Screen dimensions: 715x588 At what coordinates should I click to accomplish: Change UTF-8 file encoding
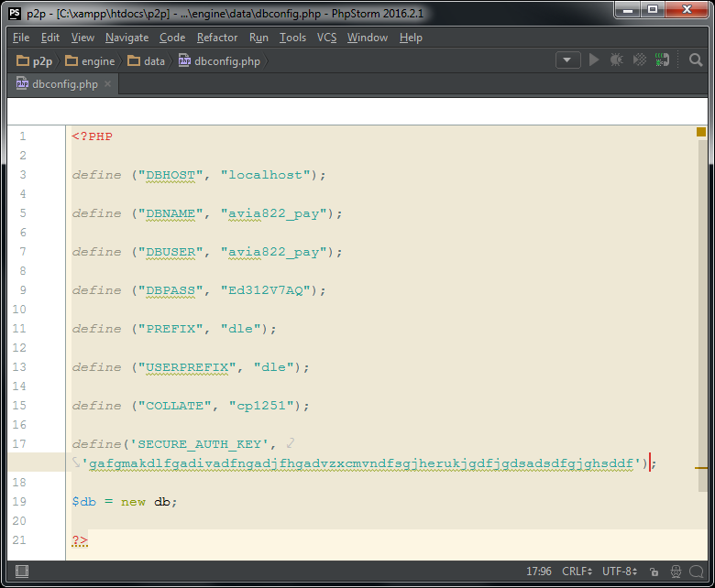tap(620, 572)
